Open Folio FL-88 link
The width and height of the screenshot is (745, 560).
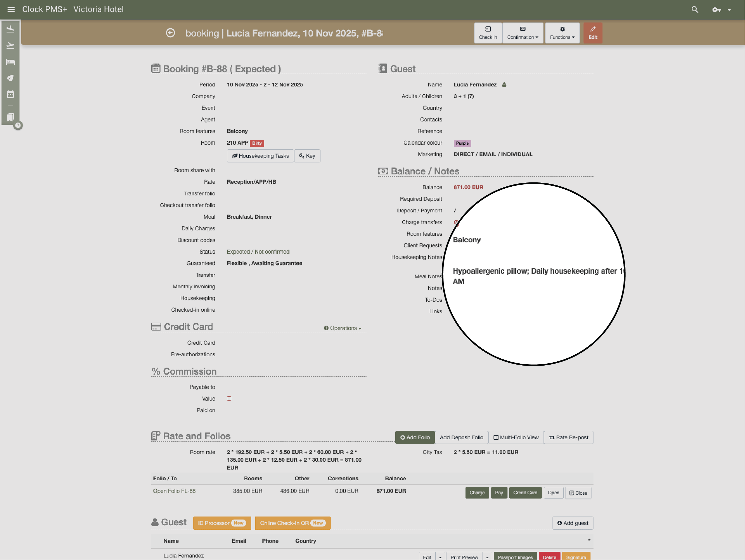click(x=174, y=491)
